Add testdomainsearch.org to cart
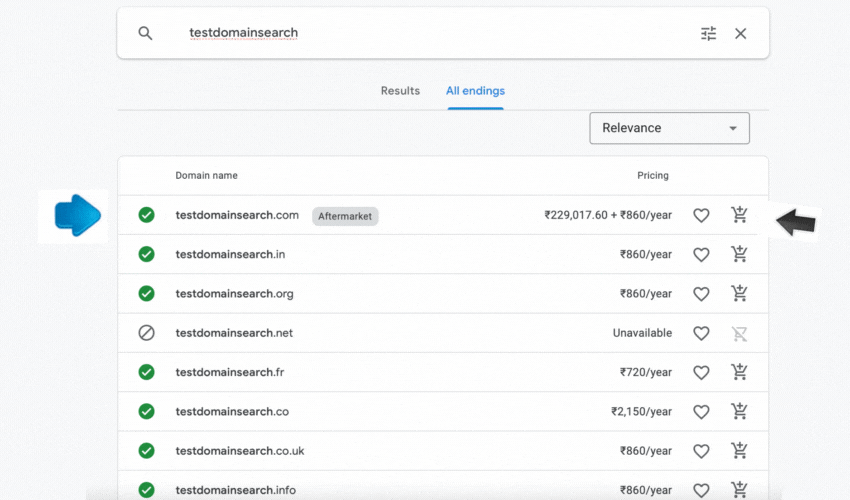850x500 pixels. pos(739,293)
